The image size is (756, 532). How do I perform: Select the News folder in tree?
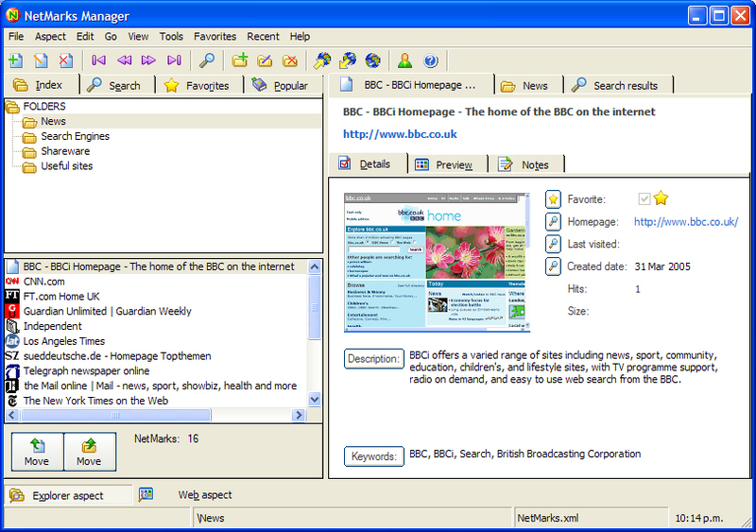pyautogui.click(x=53, y=121)
